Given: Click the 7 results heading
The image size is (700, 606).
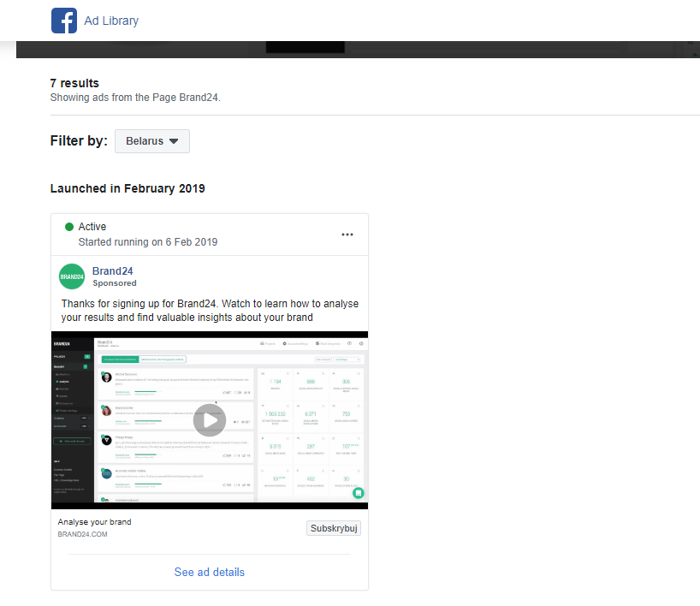Looking at the screenshot, I should [x=74, y=83].
